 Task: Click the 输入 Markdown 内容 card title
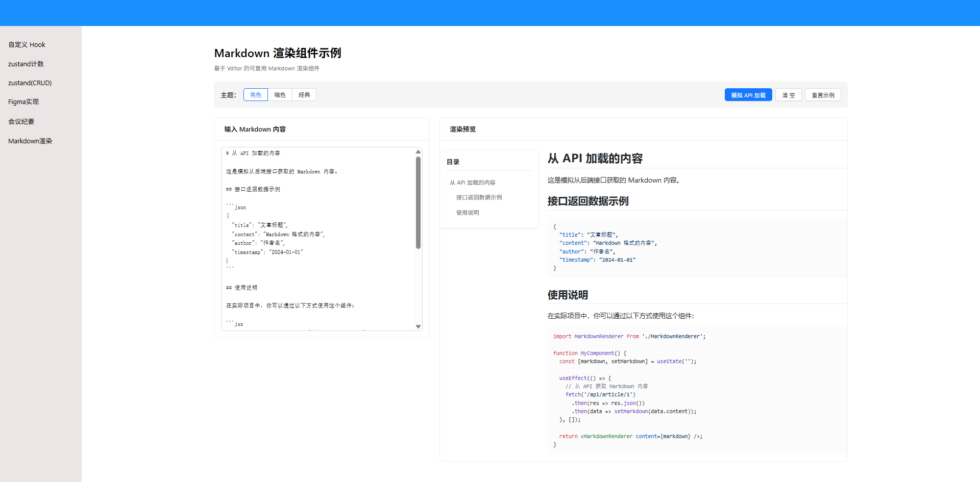(x=255, y=129)
